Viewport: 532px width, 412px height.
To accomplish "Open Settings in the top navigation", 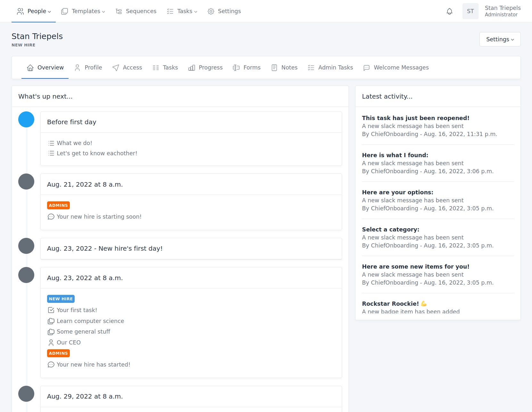I will click(224, 11).
